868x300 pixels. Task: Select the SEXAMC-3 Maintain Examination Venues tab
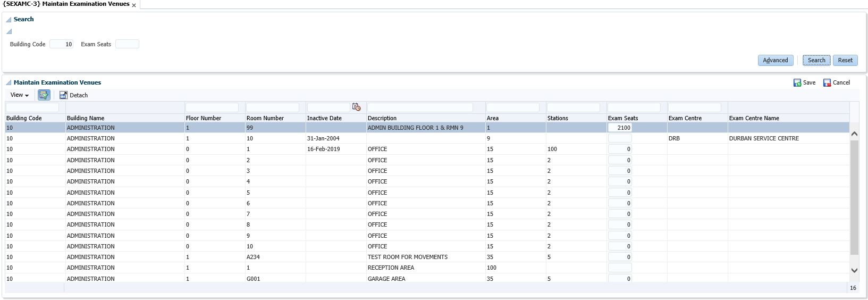pyautogui.click(x=66, y=4)
